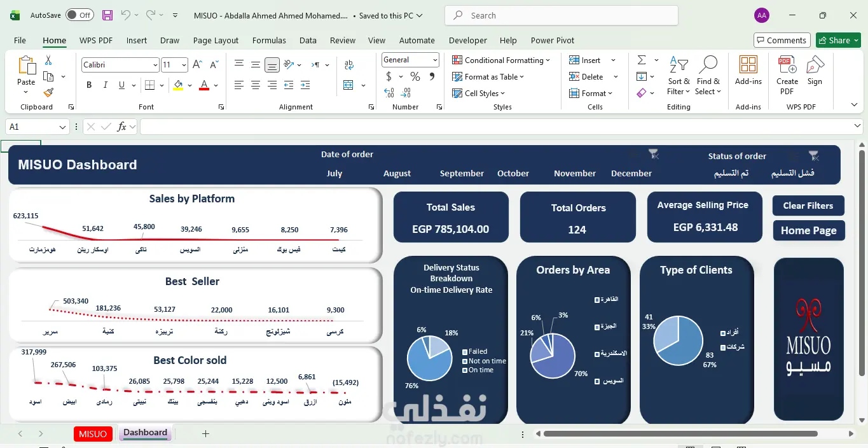Click the Create PDF icon
The image size is (868, 448).
pyautogui.click(x=787, y=75)
